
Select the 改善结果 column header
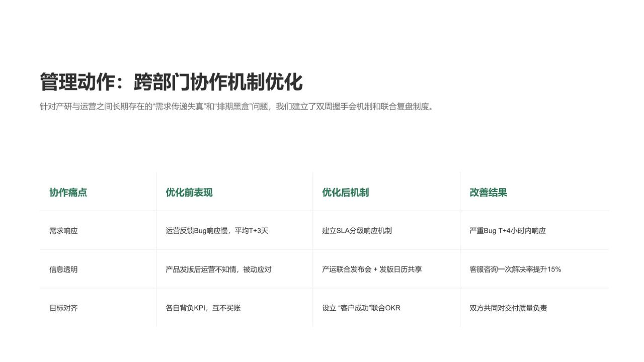point(488,193)
